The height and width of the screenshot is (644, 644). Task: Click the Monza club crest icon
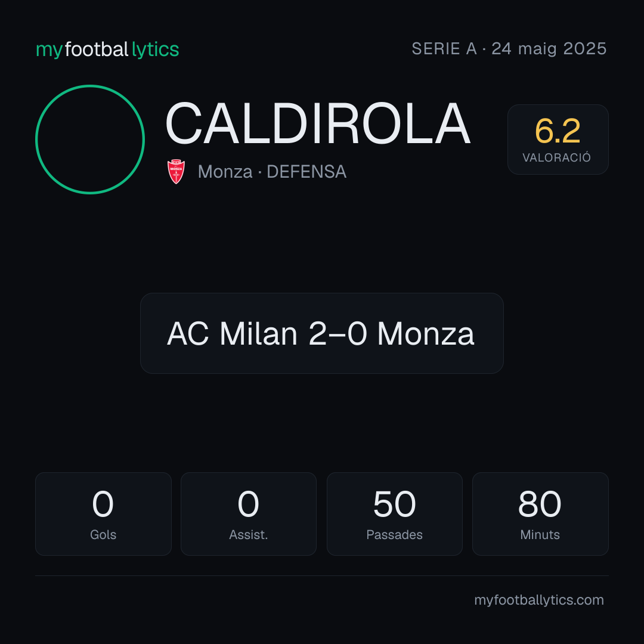pyautogui.click(x=176, y=172)
